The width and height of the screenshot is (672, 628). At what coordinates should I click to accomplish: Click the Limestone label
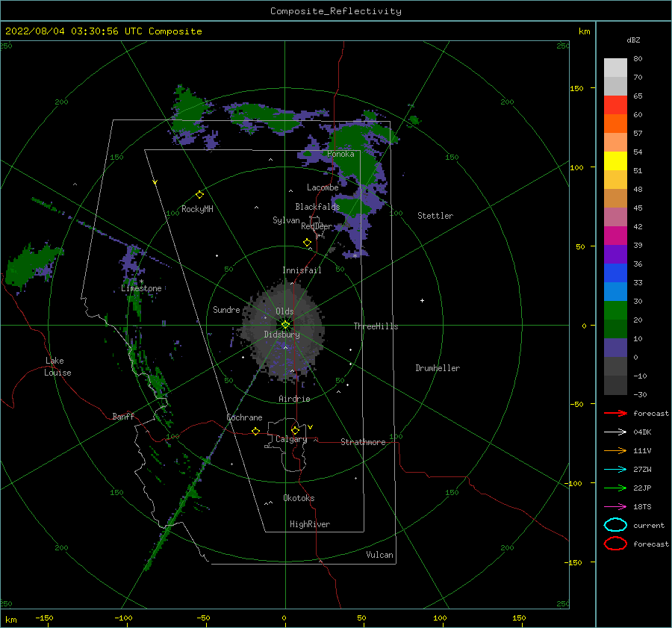click(x=141, y=288)
